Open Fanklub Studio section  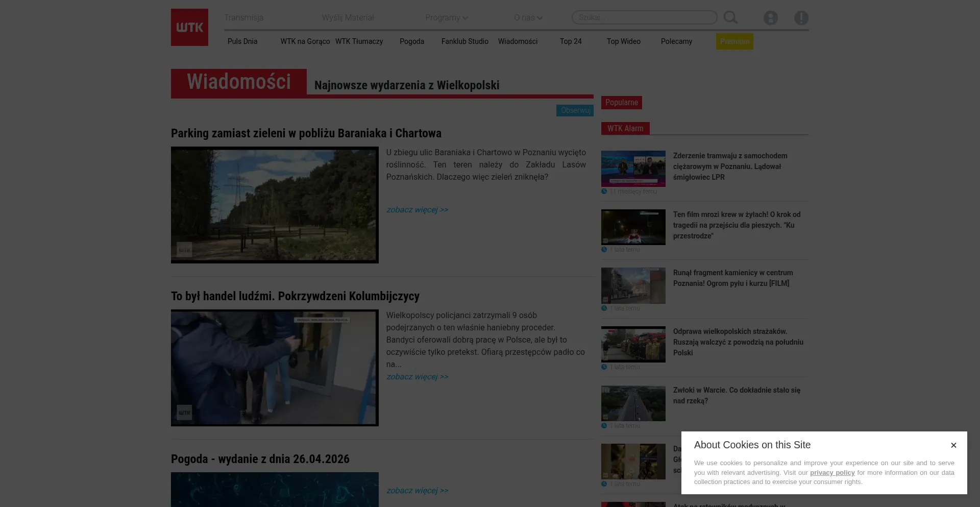[x=465, y=41]
